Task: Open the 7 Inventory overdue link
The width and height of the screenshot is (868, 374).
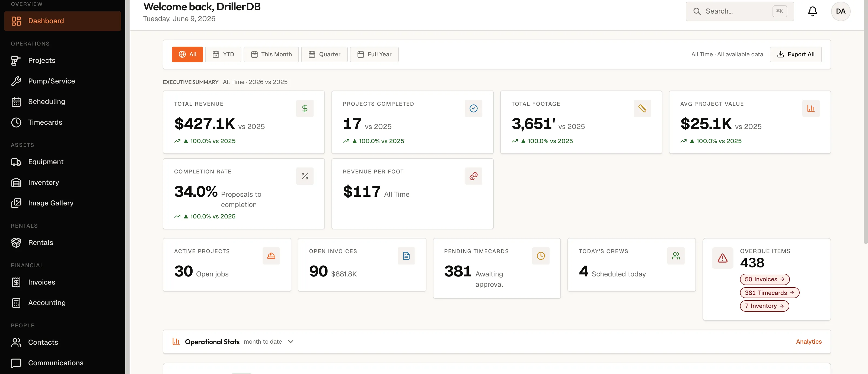Action: [x=764, y=306]
